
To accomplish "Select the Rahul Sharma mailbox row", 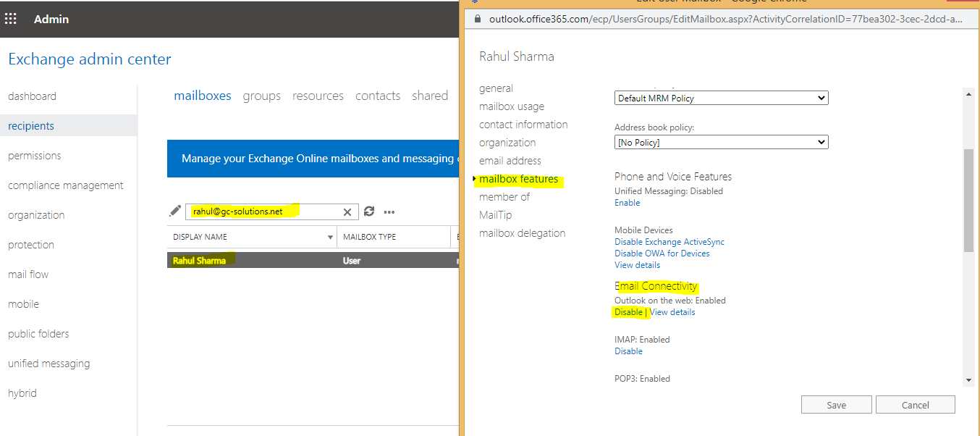I will click(x=313, y=260).
